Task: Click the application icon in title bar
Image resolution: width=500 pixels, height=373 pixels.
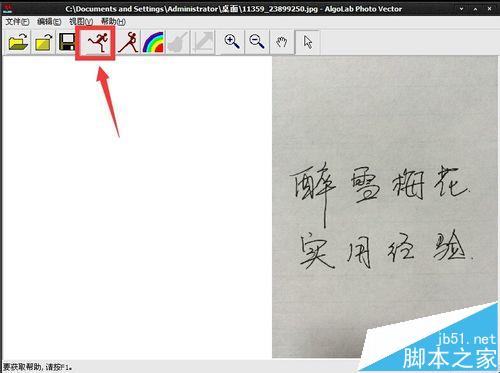Action: (x=7, y=9)
